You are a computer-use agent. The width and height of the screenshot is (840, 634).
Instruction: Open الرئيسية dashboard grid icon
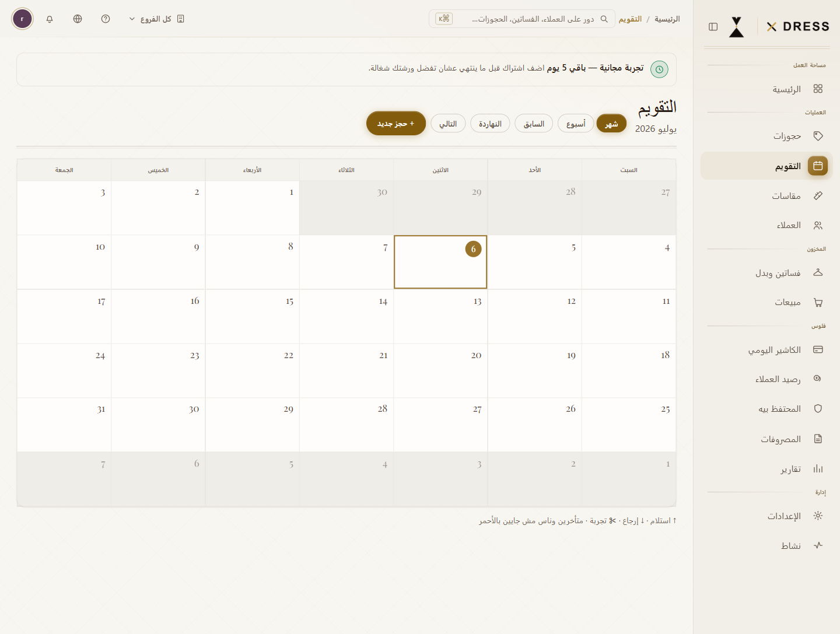818,89
